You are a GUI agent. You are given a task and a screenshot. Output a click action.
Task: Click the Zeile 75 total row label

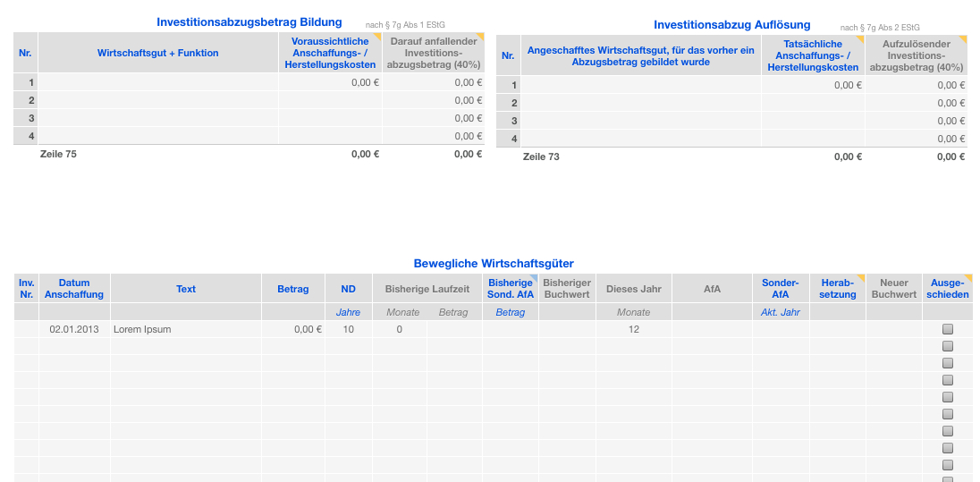click(x=59, y=154)
